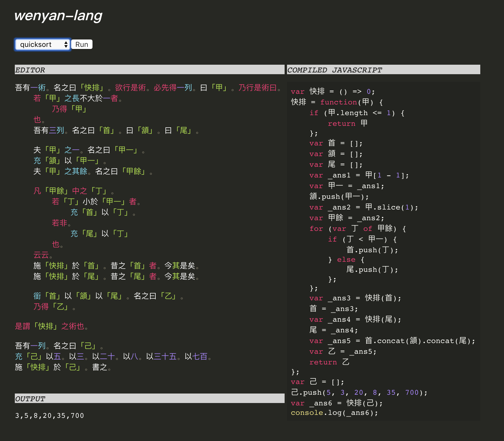Click editor line 夫「甲」之一

(x=89, y=150)
